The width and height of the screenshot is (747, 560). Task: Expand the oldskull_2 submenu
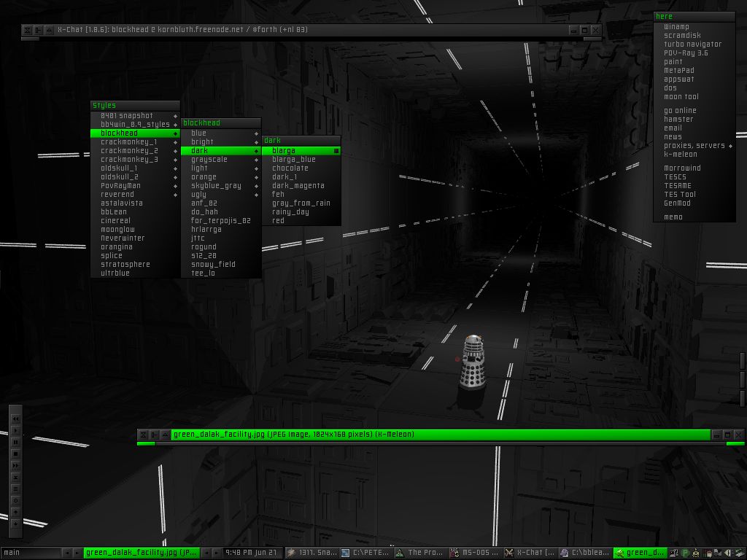[x=135, y=176]
